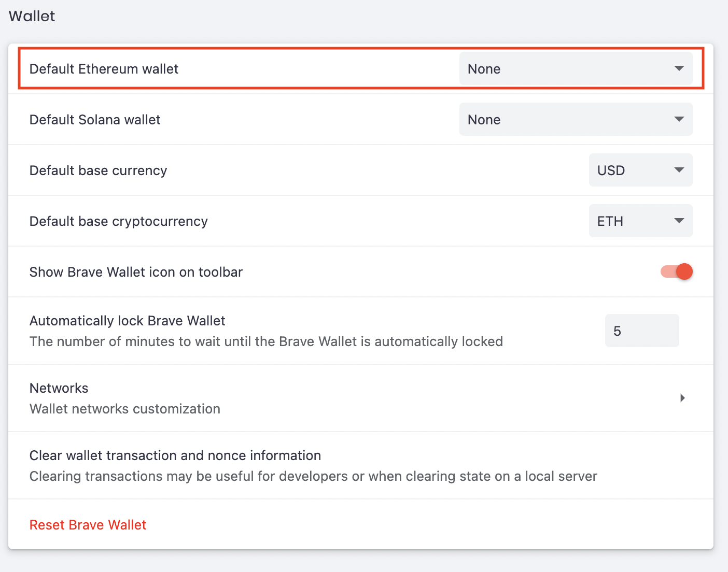Image resolution: width=728 pixels, height=572 pixels.
Task: Click the Show Brave Wallet icon on toolbar label
Action: coord(136,272)
